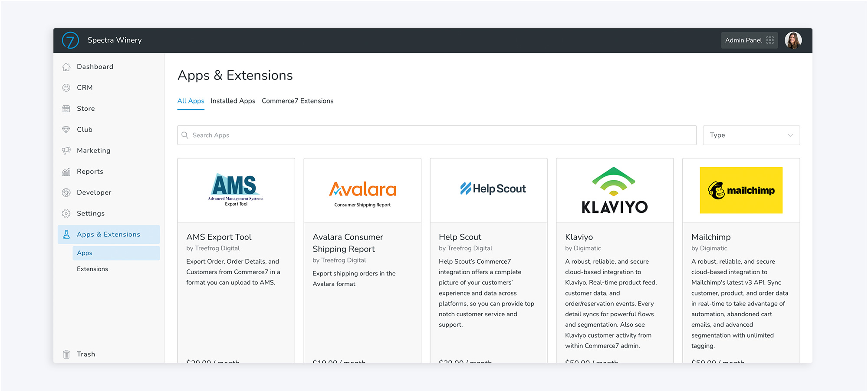868x391 pixels.
Task: Click 'by Digimatic' under Klaviyo
Action: (583, 248)
